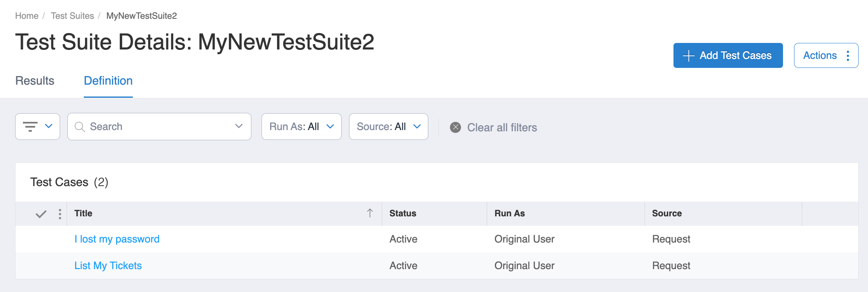Image resolution: width=868 pixels, height=292 pixels.
Task: Expand the Run As: All dropdown
Action: pos(301,127)
